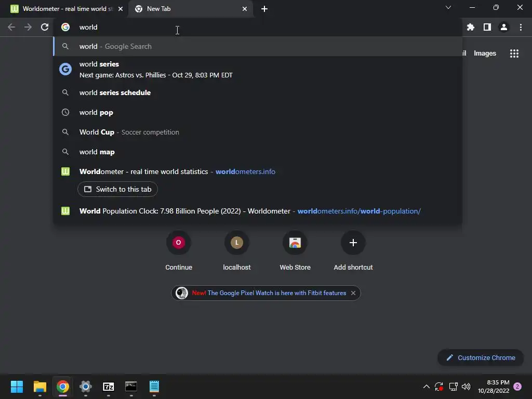The height and width of the screenshot is (399, 532).
Task: Click the address bar containing 'world'
Action: tap(258, 27)
